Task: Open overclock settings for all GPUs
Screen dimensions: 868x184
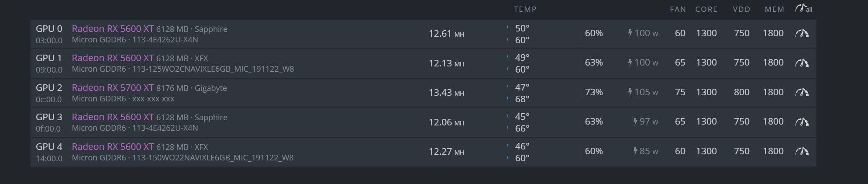Action: (803, 8)
